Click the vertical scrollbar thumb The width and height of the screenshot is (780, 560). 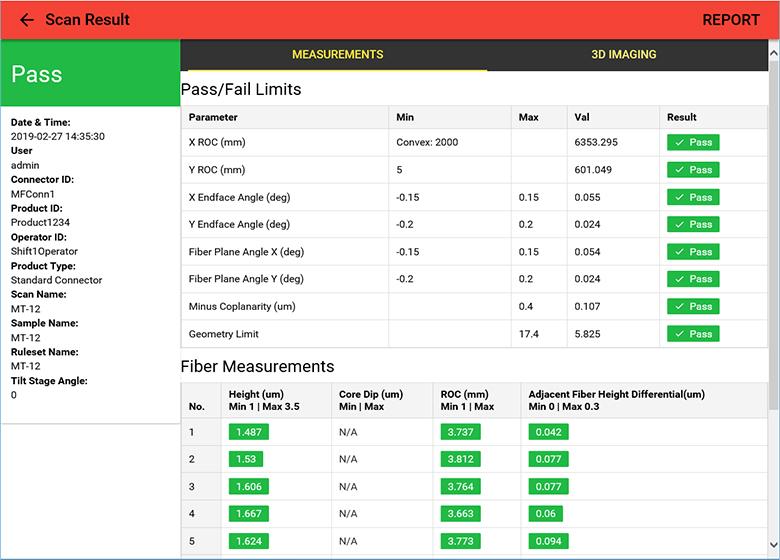[x=774, y=234]
